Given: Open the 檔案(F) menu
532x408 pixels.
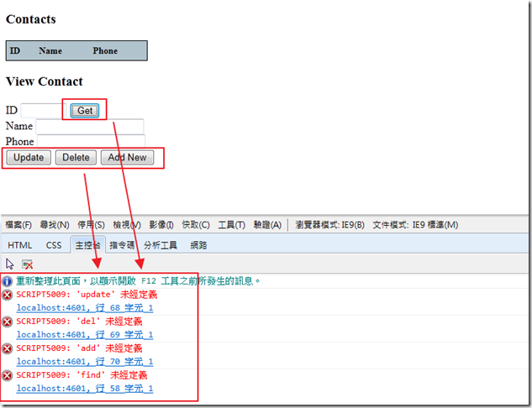Looking at the screenshot, I should tap(18, 225).
